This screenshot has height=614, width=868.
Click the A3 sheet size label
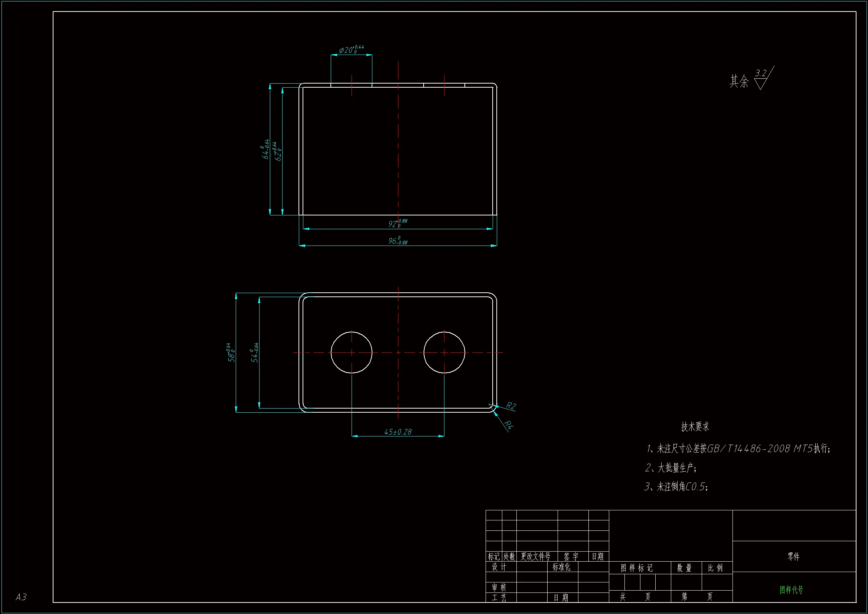click(21, 597)
